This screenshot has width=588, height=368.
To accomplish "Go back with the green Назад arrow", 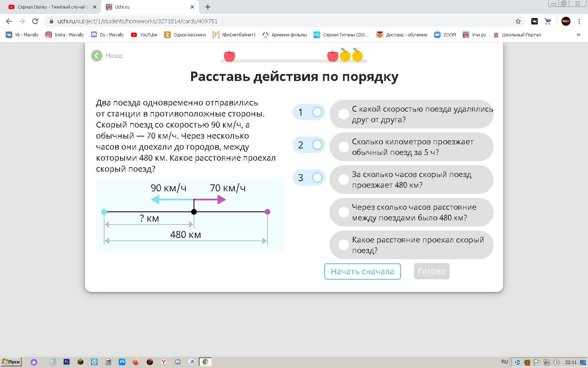I will pyautogui.click(x=97, y=56).
